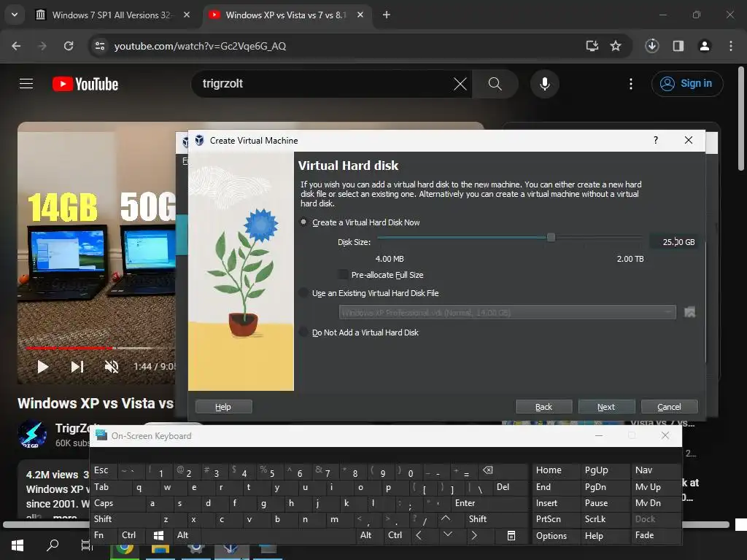Toggle Chrome side panel
This screenshot has height=560, width=747.
click(x=678, y=46)
